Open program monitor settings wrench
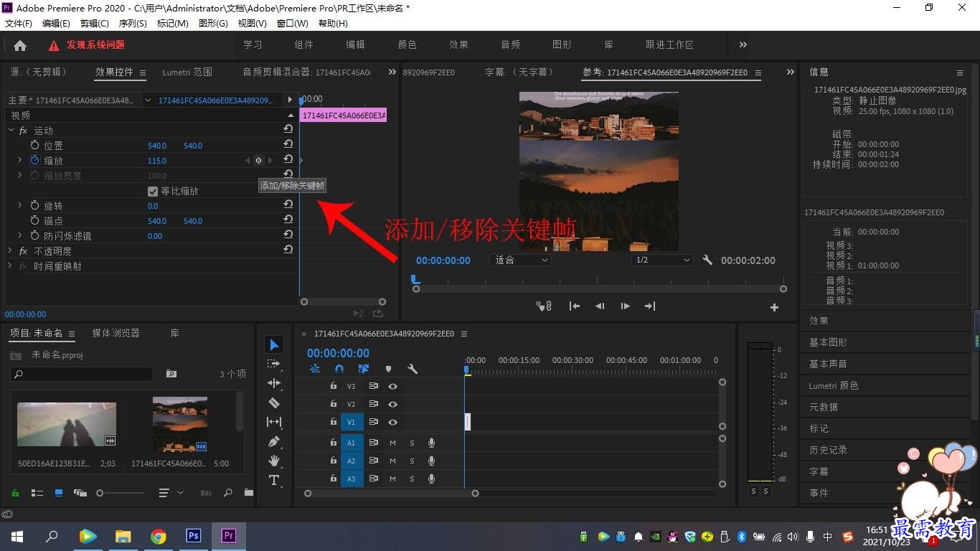Screen dimensions: 980x551 707,260
